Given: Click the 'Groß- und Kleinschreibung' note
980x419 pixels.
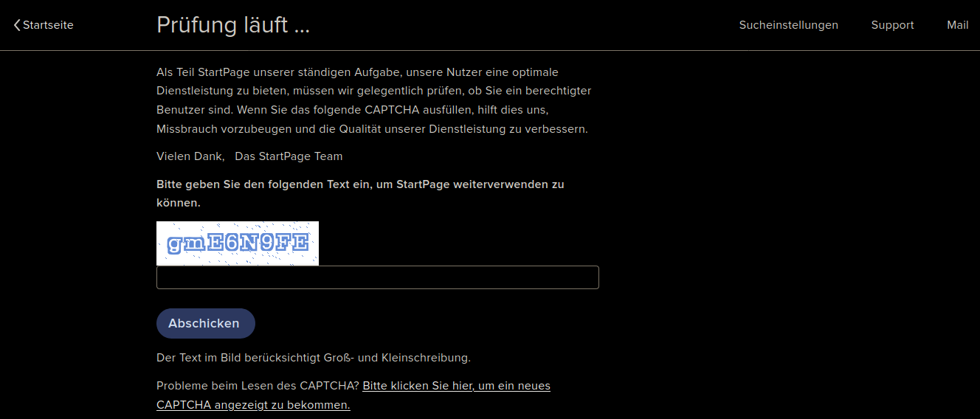Looking at the screenshot, I should point(314,358).
